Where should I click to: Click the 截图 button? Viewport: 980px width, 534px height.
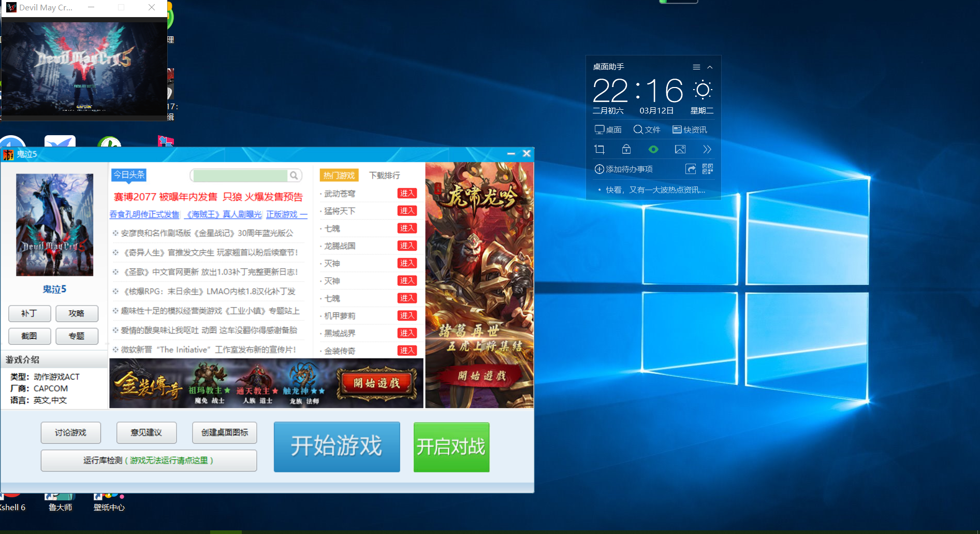click(x=30, y=336)
